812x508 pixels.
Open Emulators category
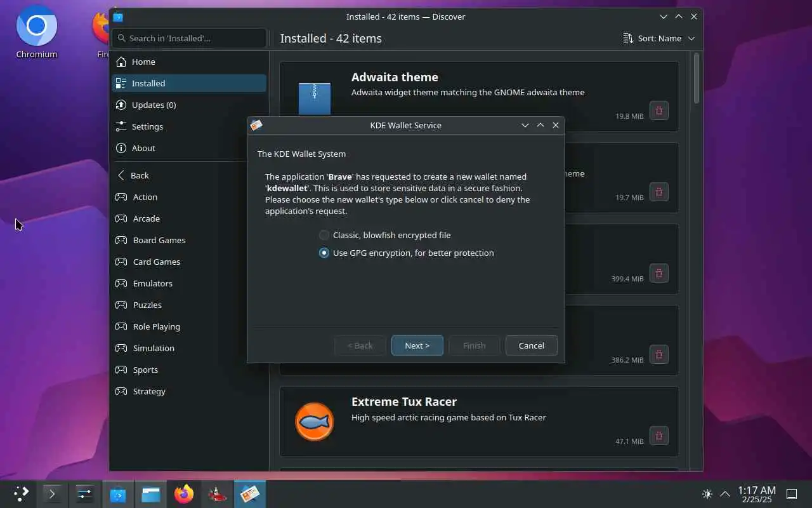189,283
